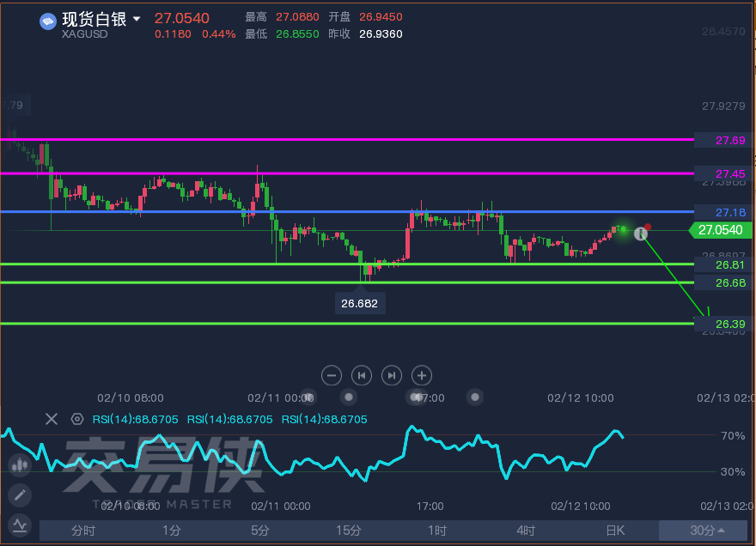Viewport: 756px width, 546px height.
Task: Open the indicators line-chart icon
Action: click(19, 525)
